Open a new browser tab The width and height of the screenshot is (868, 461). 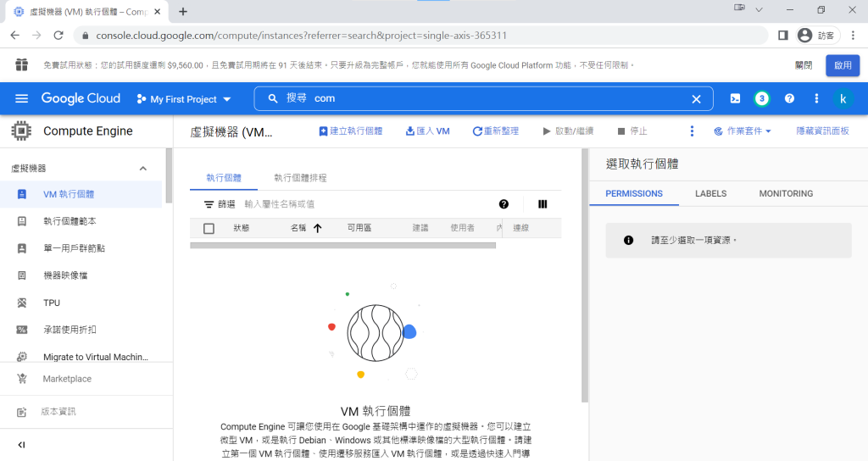(183, 12)
